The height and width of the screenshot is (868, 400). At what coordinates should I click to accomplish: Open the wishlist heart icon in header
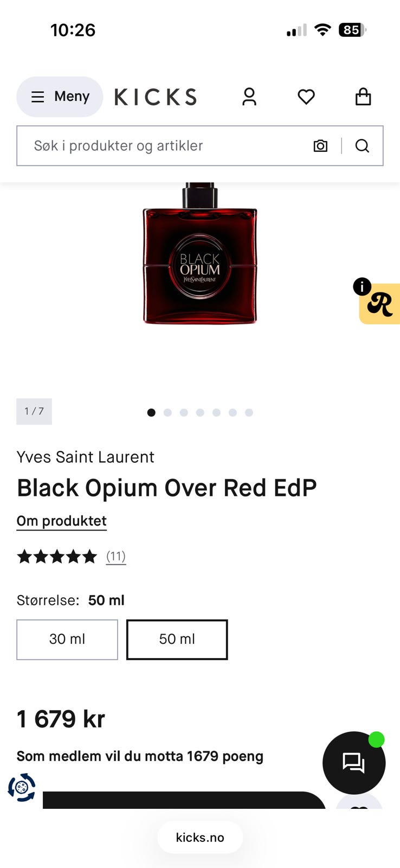coord(306,97)
